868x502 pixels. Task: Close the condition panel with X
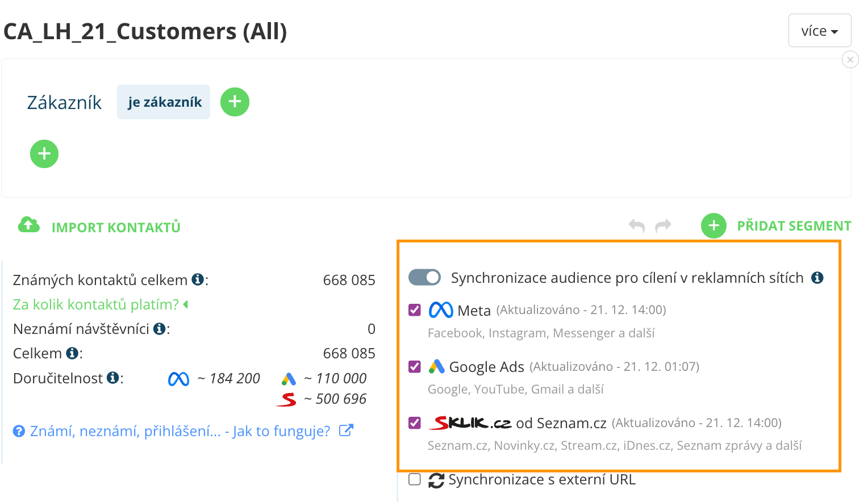850,60
